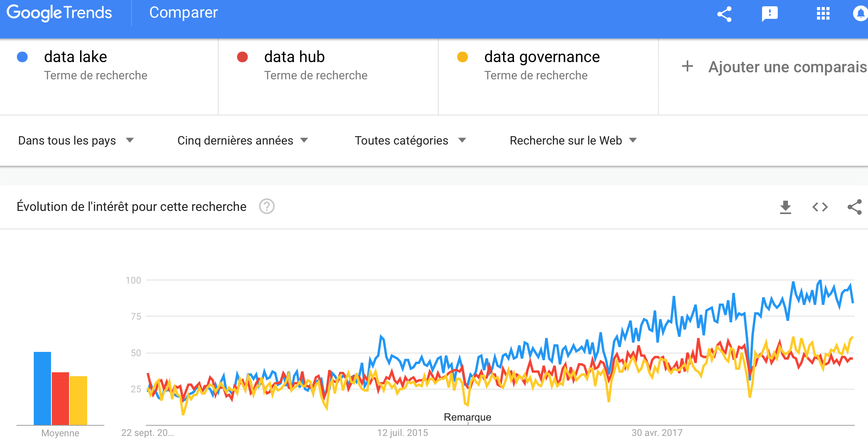Image resolution: width=868 pixels, height=443 pixels.
Task: Open the feedback icon in the header
Action: [770, 14]
